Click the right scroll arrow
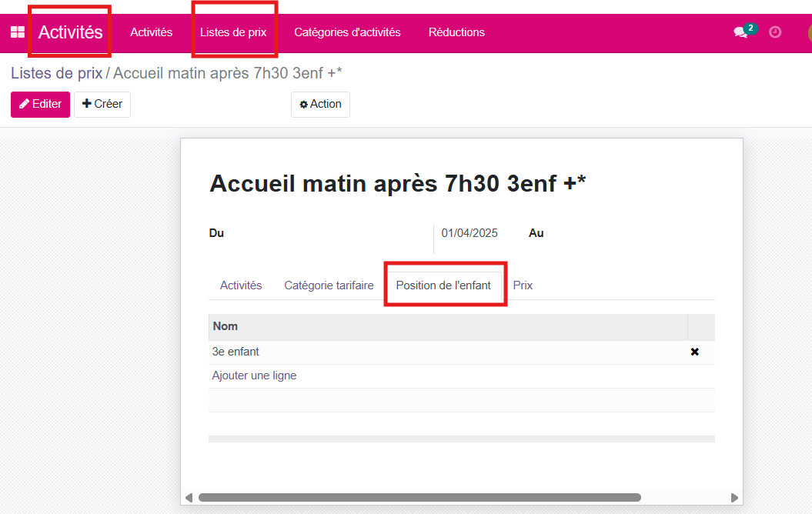The width and height of the screenshot is (812, 514). point(734,497)
